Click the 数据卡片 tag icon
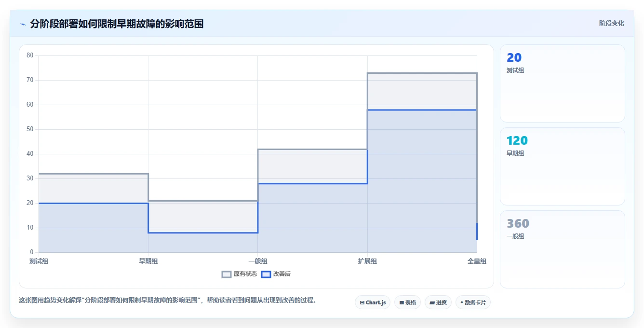The image size is (644, 328). (x=462, y=303)
